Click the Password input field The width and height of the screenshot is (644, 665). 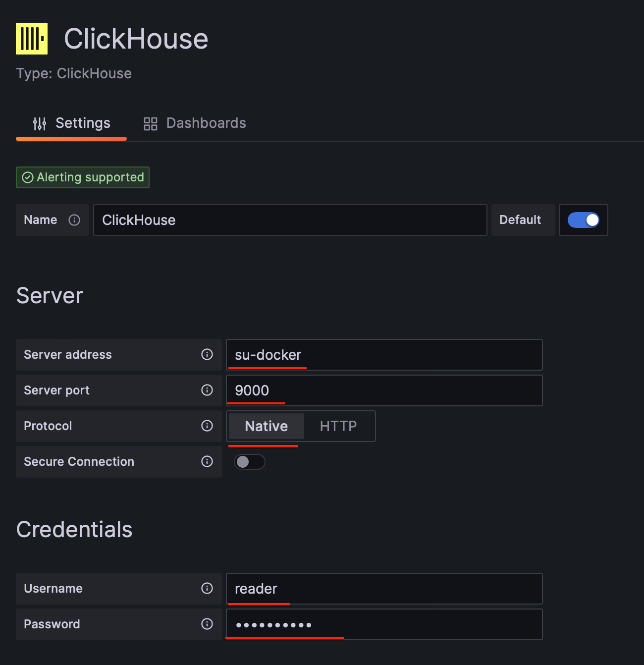[x=384, y=624]
